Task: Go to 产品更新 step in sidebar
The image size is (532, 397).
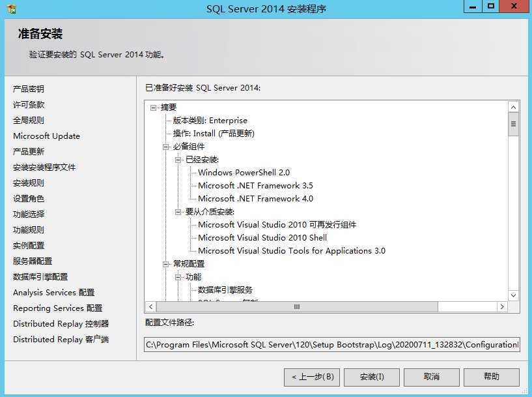Action: (x=29, y=151)
